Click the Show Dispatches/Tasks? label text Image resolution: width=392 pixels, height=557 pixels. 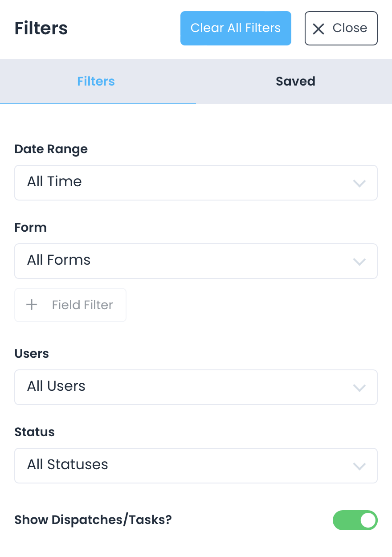(93, 520)
